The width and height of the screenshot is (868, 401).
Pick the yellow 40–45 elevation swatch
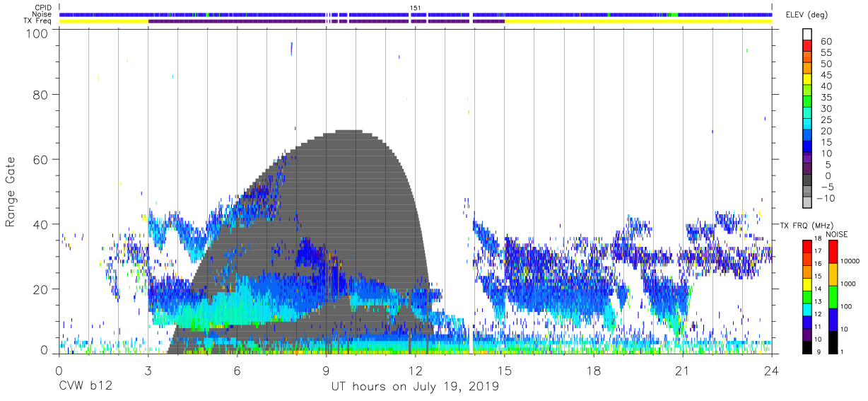pyautogui.click(x=807, y=81)
